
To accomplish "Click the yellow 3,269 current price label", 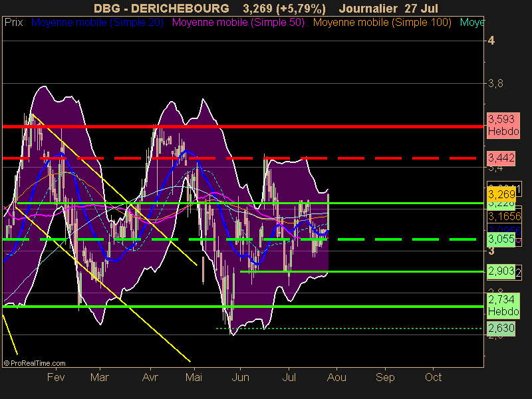I will point(501,194).
